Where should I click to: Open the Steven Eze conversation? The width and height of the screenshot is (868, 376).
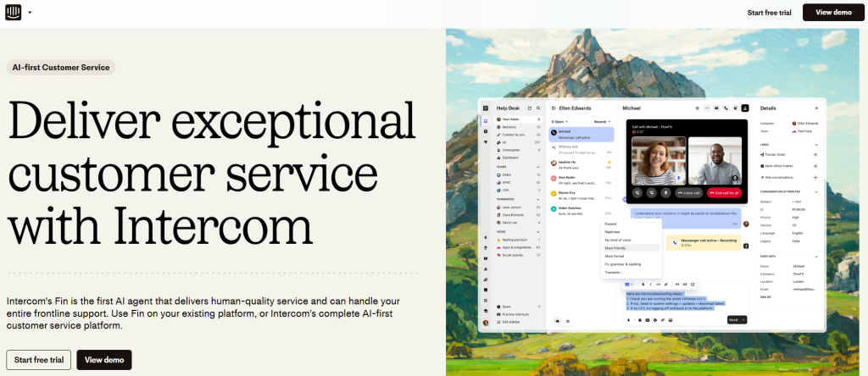[x=581, y=196]
